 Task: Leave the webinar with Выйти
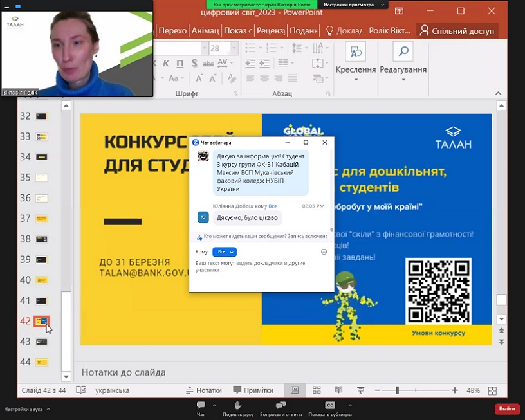(x=507, y=408)
